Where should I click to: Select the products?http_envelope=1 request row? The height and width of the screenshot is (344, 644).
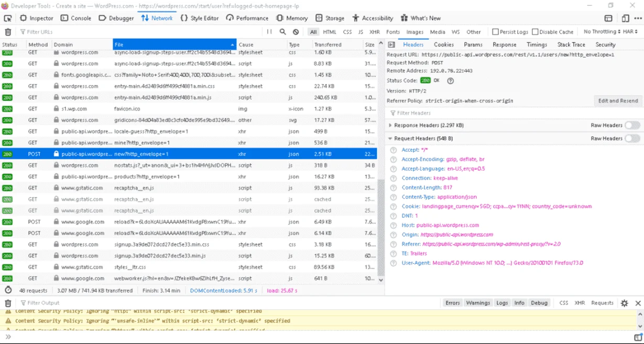click(188, 176)
